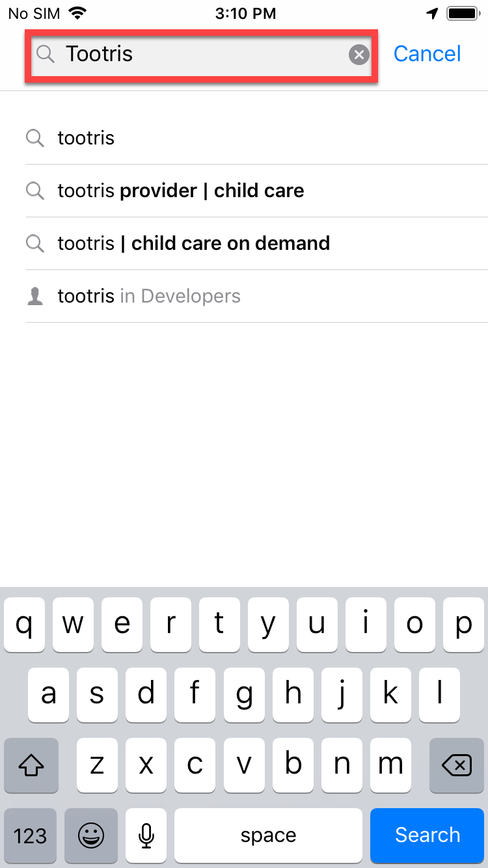488x868 pixels.
Task: Switch to the 123 numeric keyboard
Action: [x=31, y=835]
